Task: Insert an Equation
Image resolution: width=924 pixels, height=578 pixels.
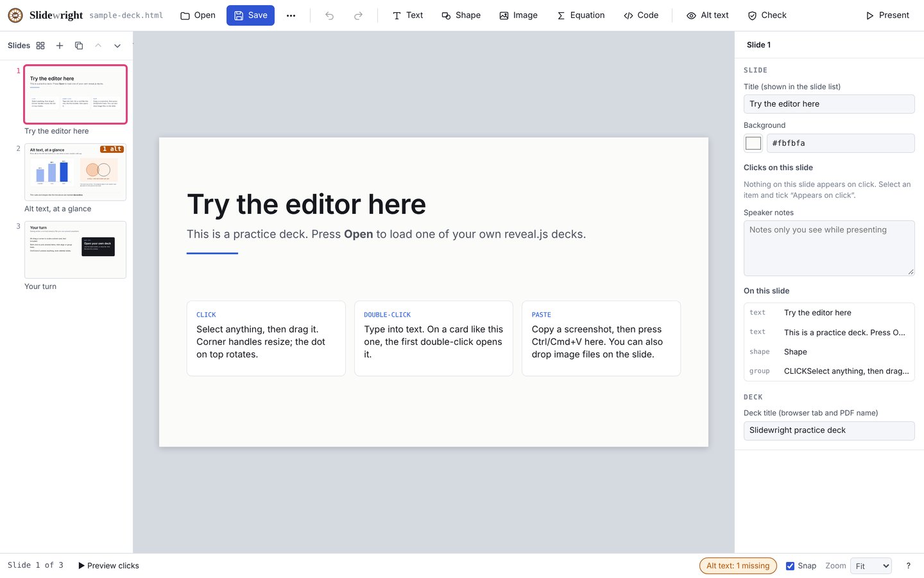Action: tap(581, 15)
